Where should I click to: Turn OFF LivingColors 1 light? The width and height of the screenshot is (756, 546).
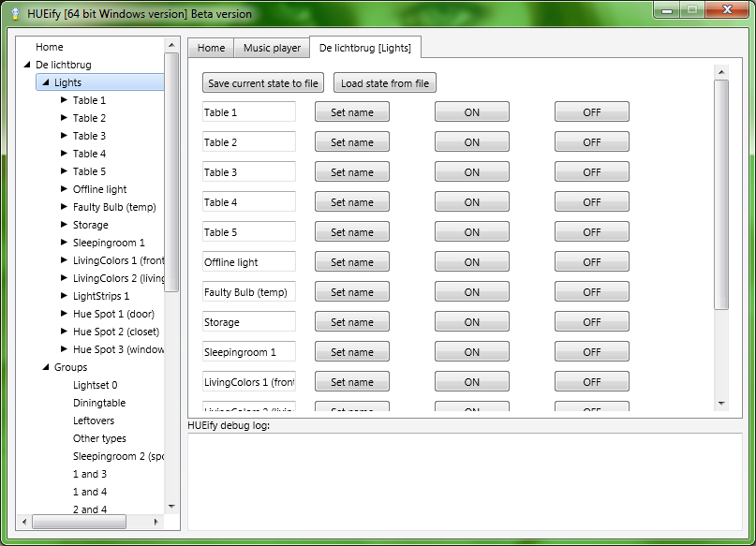click(x=591, y=382)
